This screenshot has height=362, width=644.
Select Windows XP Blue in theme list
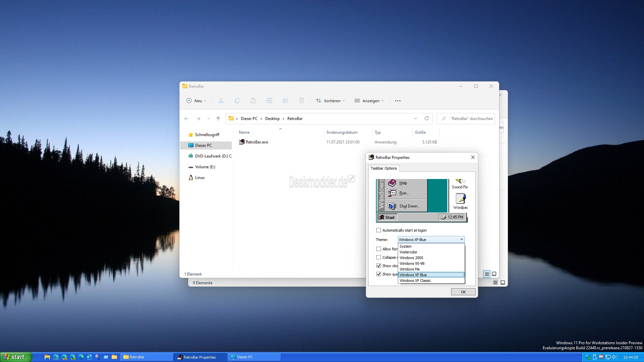[431, 275]
